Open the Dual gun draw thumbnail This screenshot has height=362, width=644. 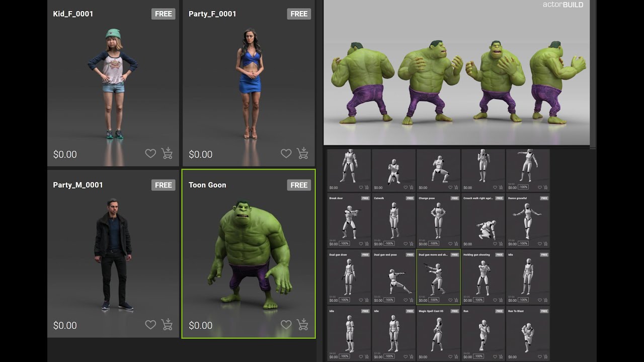click(349, 277)
